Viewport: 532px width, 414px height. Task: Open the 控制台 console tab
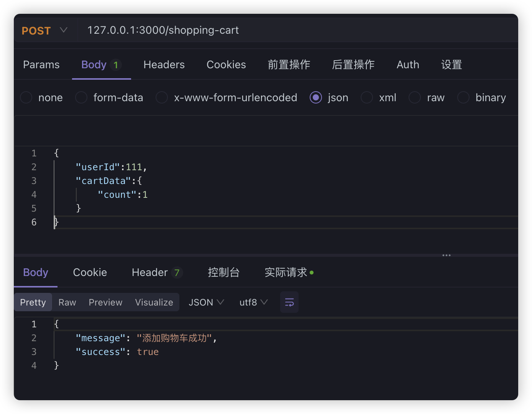224,272
